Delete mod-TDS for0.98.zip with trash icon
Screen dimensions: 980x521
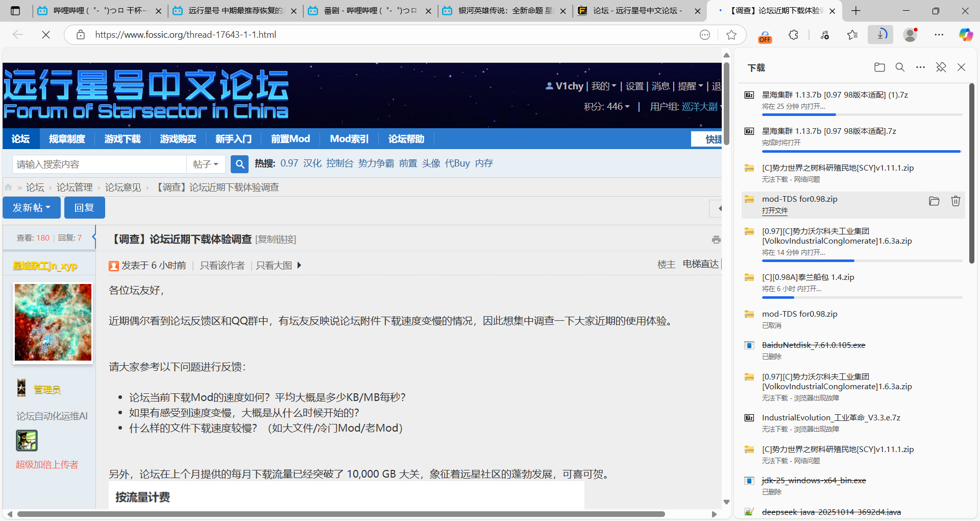pyautogui.click(x=955, y=201)
